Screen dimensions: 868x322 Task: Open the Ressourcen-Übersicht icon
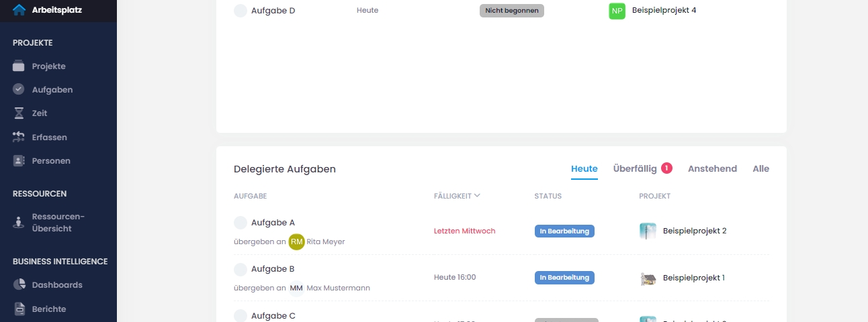tap(19, 223)
